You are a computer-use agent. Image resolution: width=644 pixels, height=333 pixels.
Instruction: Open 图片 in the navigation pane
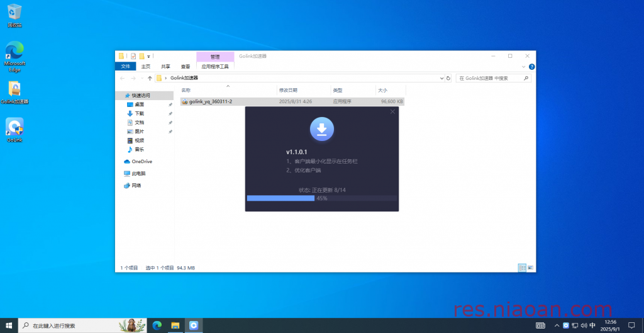click(x=139, y=132)
